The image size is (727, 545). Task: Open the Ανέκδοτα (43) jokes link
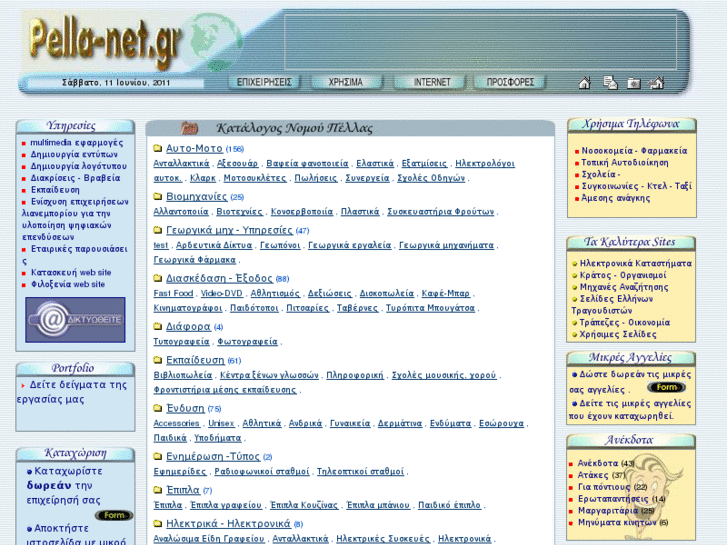(x=606, y=463)
